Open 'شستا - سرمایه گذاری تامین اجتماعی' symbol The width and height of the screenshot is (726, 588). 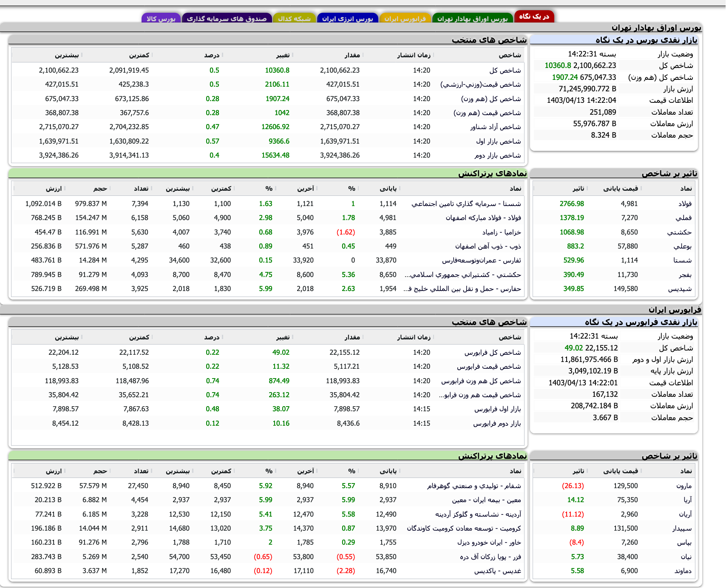[x=466, y=204]
